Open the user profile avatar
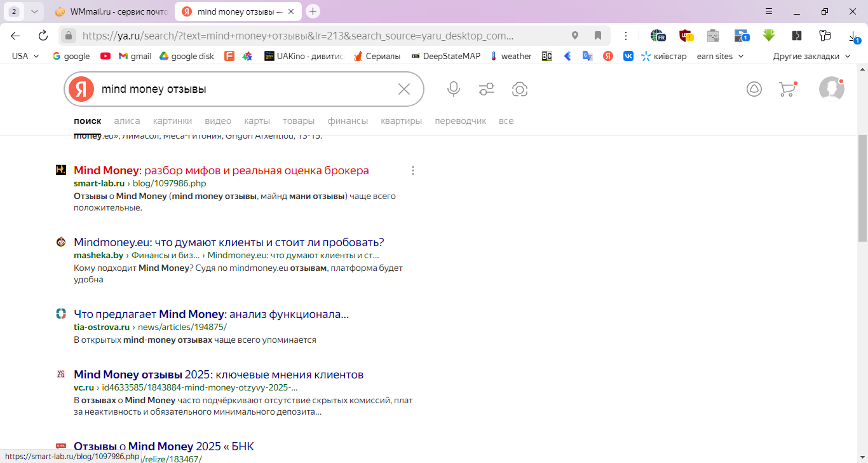The image size is (868, 463). click(x=831, y=89)
